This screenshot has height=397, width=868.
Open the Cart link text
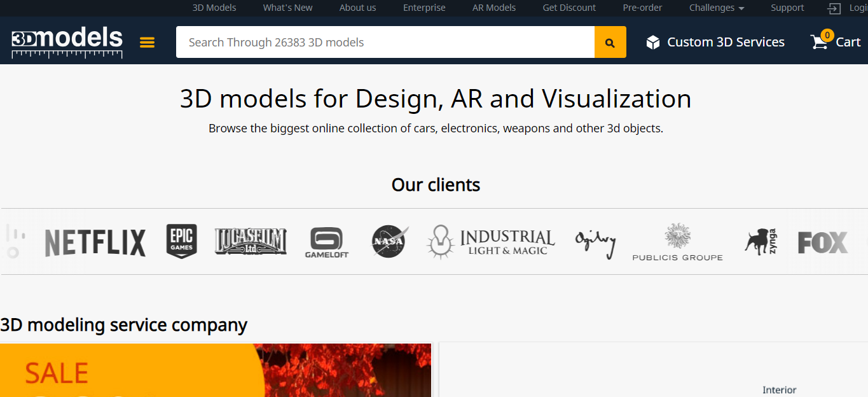pyautogui.click(x=848, y=42)
